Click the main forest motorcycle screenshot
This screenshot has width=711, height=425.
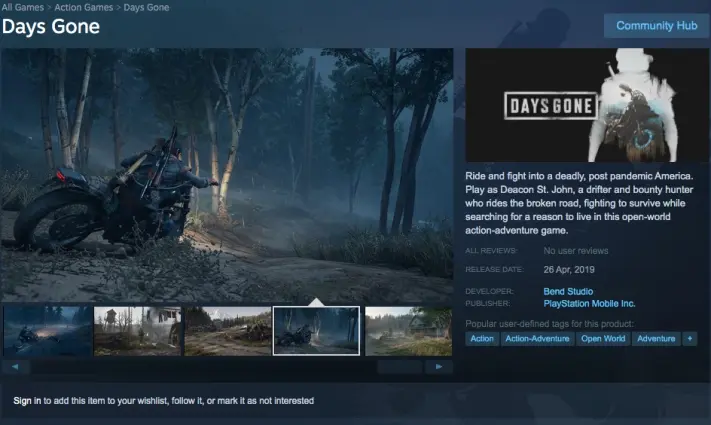point(227,175)
